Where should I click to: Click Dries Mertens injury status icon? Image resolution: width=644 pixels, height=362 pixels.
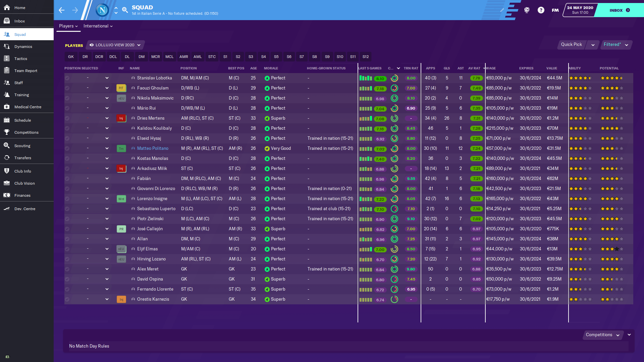(121, 118)
